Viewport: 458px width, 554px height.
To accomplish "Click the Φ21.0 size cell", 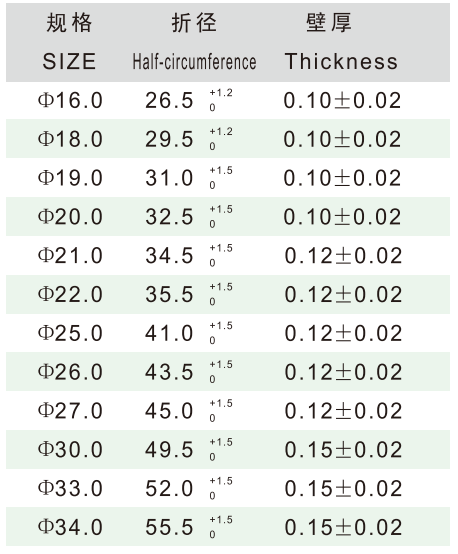I will 70,256.
